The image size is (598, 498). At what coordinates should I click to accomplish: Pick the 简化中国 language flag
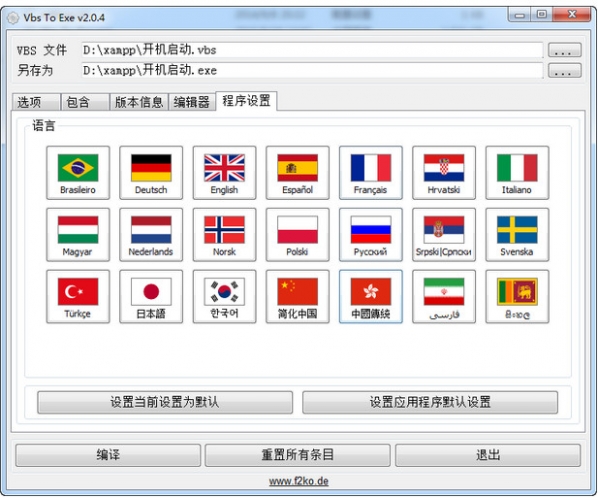pyautogui.click(x=297, y=297)
